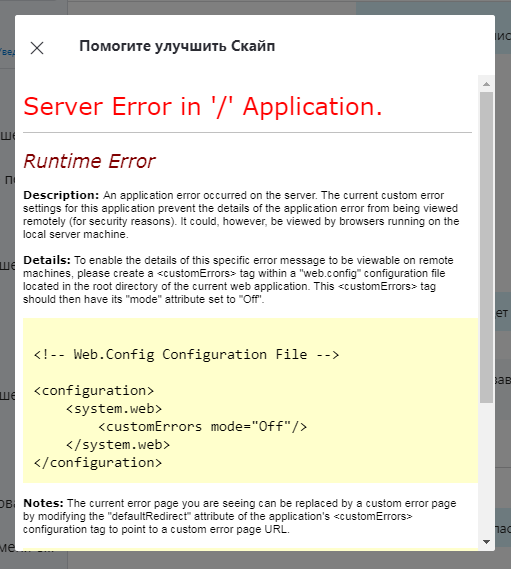Click the "Description:" bold label
Screen dimensions: 511x569
coord(61,195)
